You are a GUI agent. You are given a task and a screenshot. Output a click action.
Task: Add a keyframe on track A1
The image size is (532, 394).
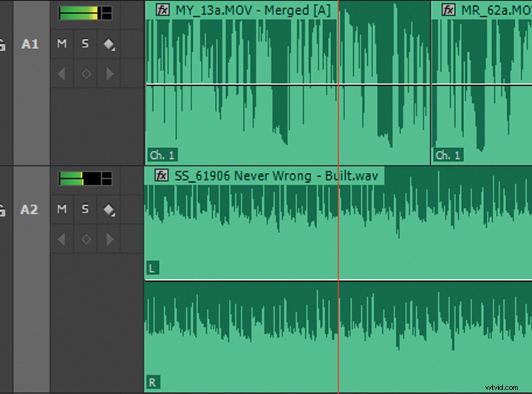84,74
